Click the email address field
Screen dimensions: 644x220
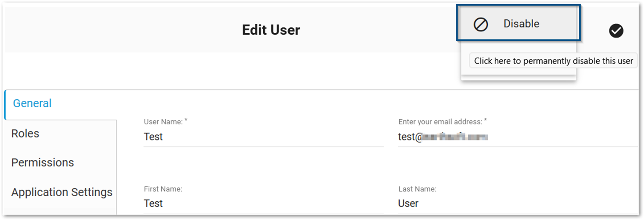point(517,137)
